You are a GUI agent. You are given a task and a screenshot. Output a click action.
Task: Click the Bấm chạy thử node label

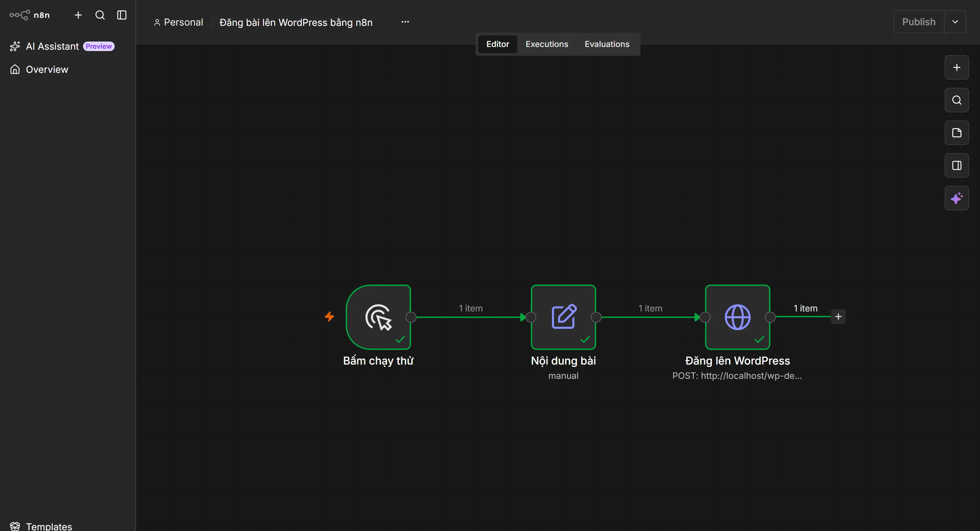pos(378,361)
